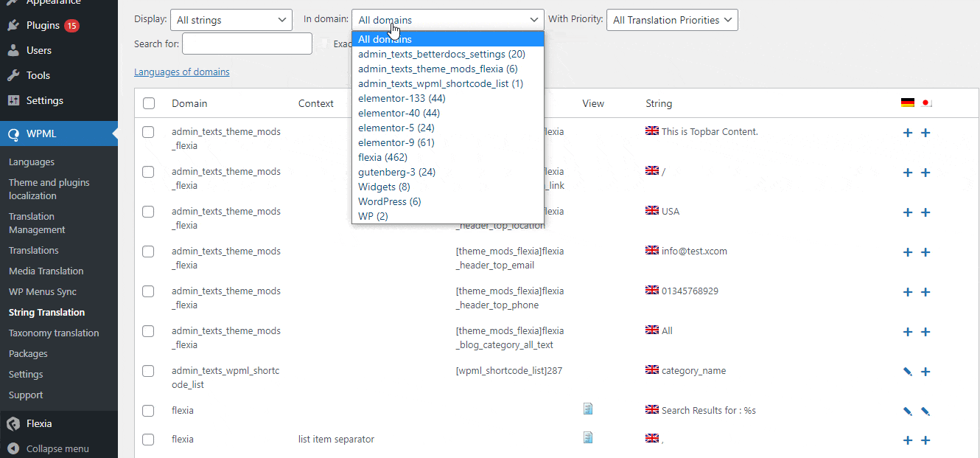Add German translation for 'info@test.xcom'
This screenshot has height=458, width=980.
click(908, 252)
